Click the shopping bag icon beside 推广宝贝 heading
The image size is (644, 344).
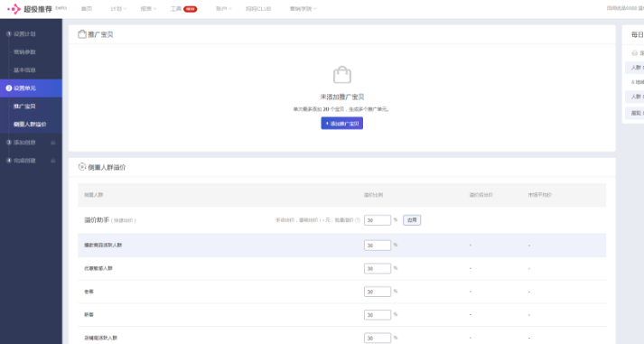pos(82,34)
